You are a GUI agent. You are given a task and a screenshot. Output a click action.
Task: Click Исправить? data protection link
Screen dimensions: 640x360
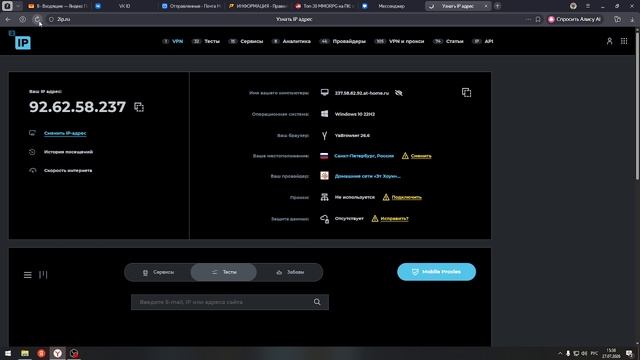[394, 219]
